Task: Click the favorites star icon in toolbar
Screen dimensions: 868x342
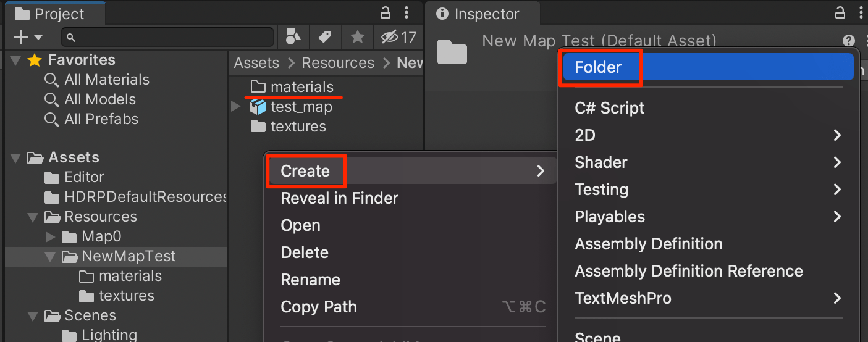Action: click(x=357, y=38)
